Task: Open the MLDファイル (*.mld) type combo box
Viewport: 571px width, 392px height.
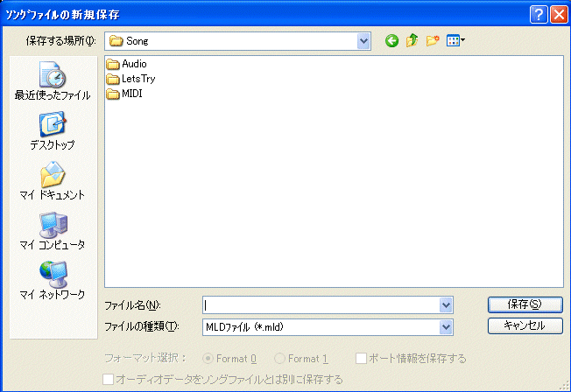Action: pyautogui.click(x=328, y=327)
